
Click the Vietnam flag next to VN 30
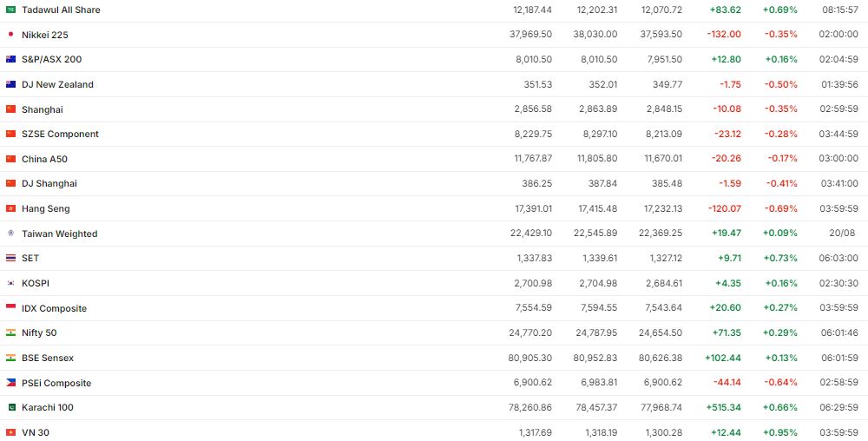tap(10, 432)
